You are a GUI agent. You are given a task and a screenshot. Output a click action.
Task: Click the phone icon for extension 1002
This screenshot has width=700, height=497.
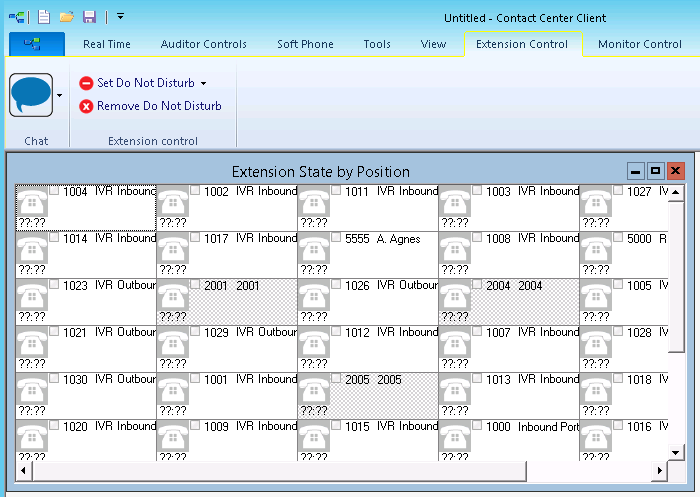pyautogui.click(x=173, y=202)
